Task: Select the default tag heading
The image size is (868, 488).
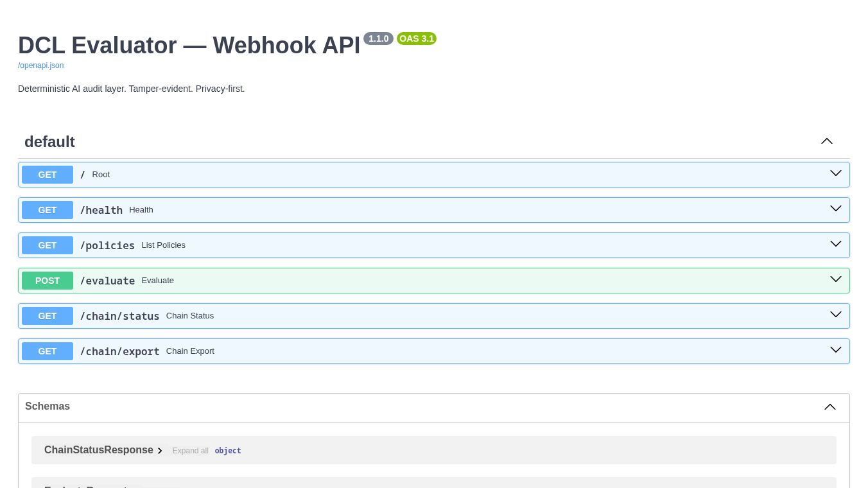Action: pyautogui.click(x=49, y=142)
